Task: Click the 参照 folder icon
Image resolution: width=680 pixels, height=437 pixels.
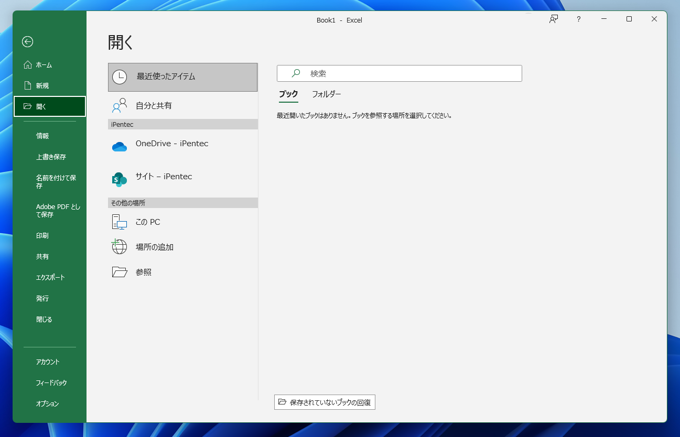Action: [119, 272]
